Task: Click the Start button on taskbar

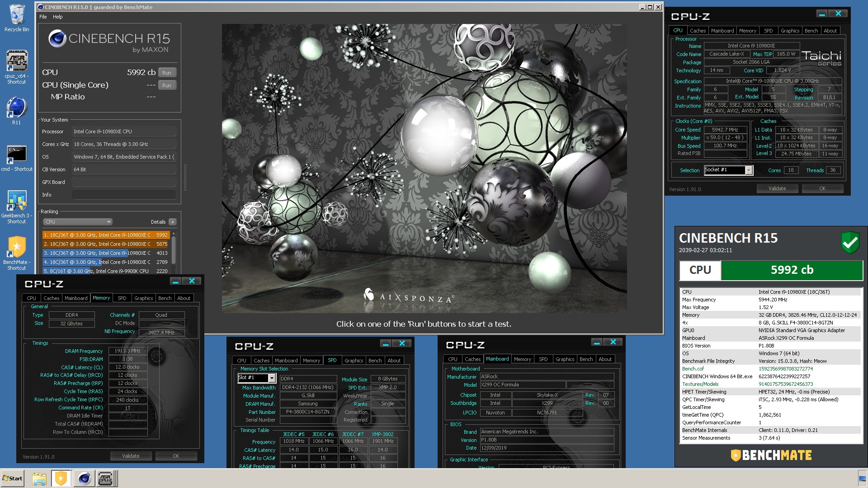Action: coord(12,479)
